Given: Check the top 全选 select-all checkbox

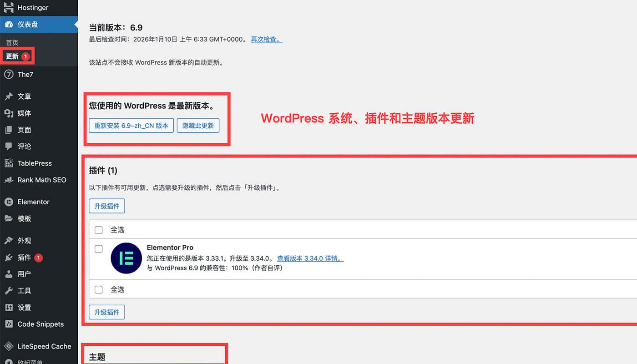Looking at the screenshot, I should (x=99, y=230).
